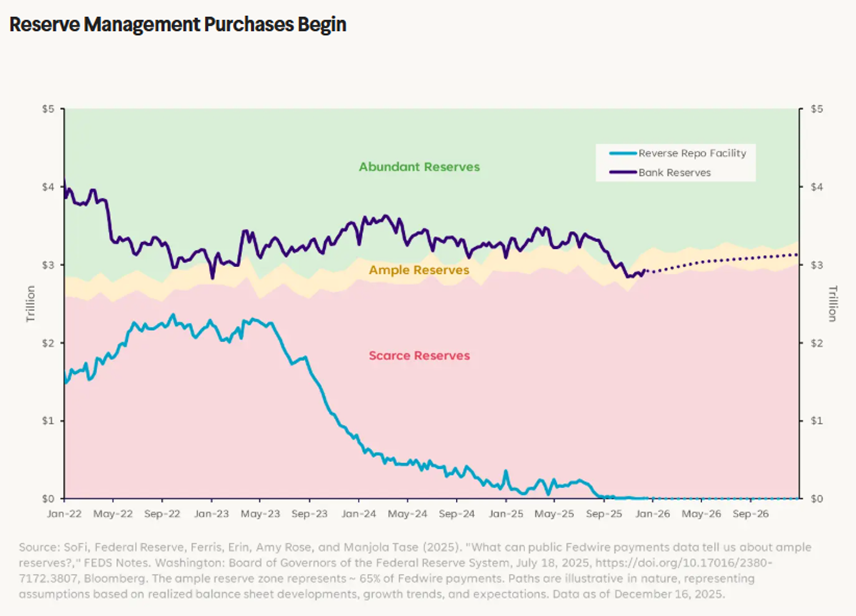Select the Sep-24 x-axis date label
This screenshot has width=856, height=616.
456,513
